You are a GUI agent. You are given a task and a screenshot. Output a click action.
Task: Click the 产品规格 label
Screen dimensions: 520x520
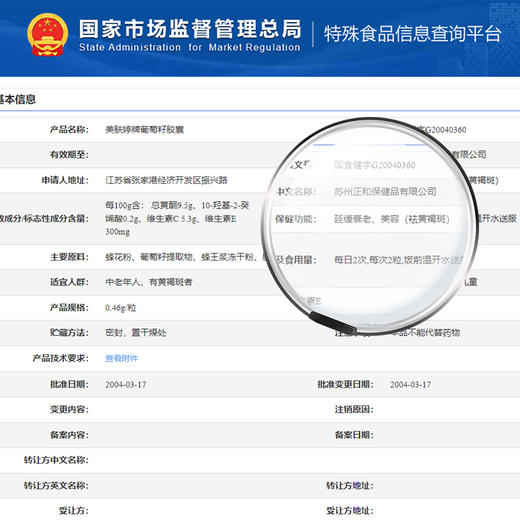click(69, 308)
